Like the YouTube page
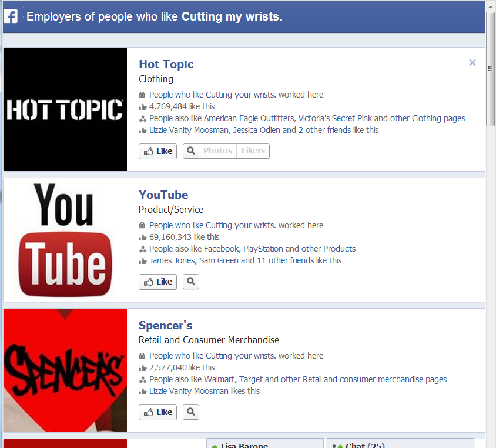The image size is (496, 448). pyautogui.click(x=157, y=282)
